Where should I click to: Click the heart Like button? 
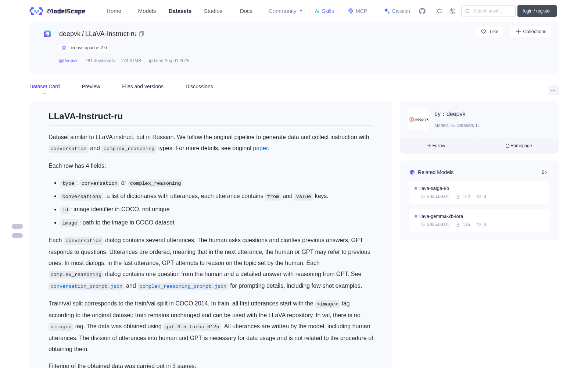[x=489, y=32]
